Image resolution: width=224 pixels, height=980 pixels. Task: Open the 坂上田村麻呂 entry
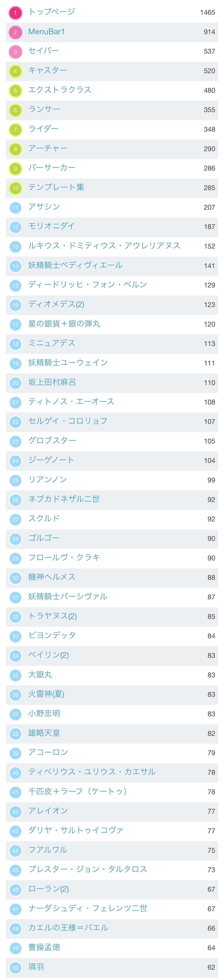(x=52, y=382)
